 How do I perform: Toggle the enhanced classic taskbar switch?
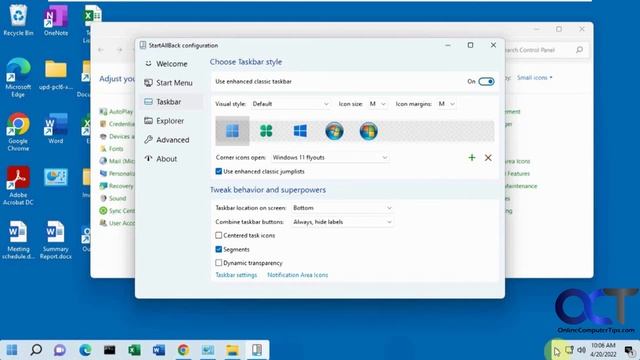coord(486,82)
